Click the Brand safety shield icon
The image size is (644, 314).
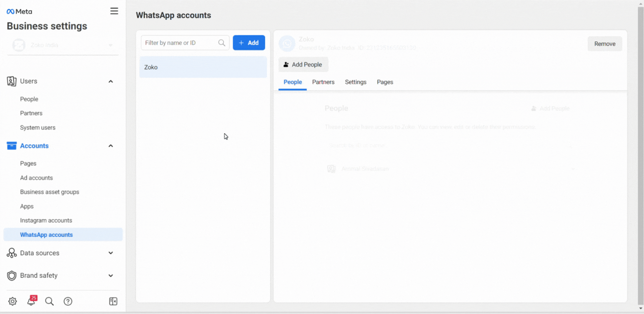[x=12, y=276]
